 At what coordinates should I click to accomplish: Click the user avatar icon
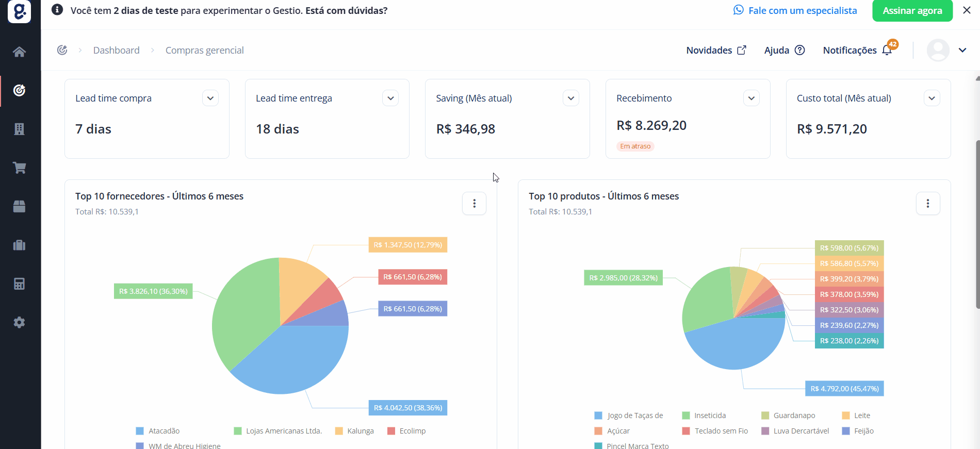(938, 50)
